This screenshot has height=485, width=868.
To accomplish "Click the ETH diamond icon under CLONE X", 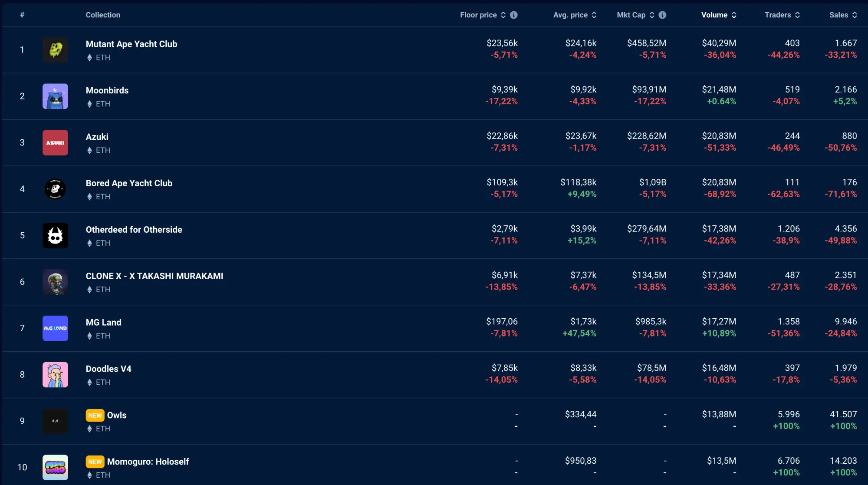I will (89, 290).
